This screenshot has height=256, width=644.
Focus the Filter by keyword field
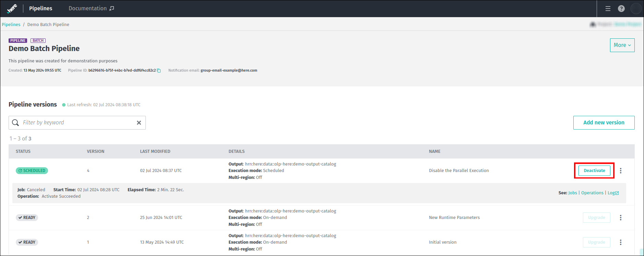(77, 123)
